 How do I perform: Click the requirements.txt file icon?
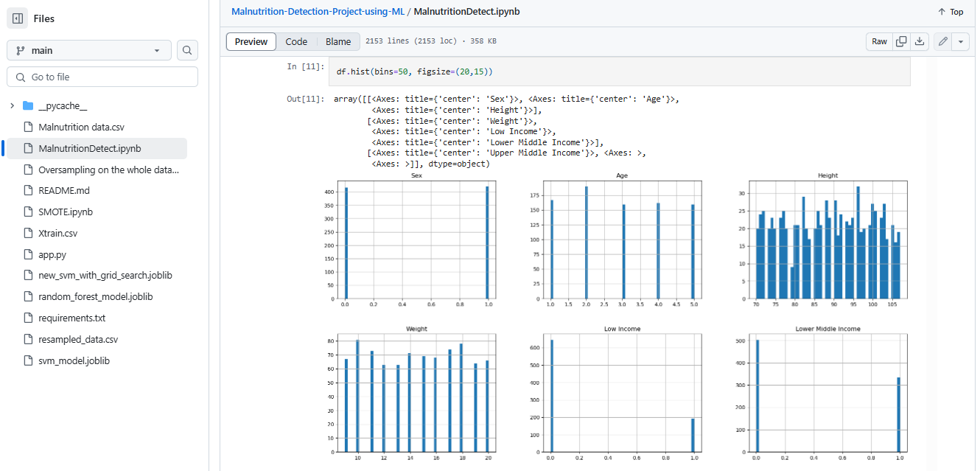pos(28,318)
